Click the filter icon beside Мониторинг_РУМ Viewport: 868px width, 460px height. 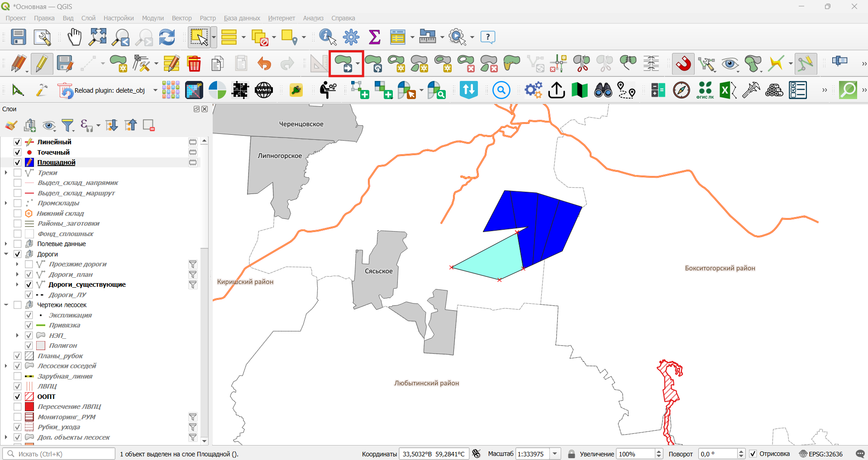[x=193, y=417]
